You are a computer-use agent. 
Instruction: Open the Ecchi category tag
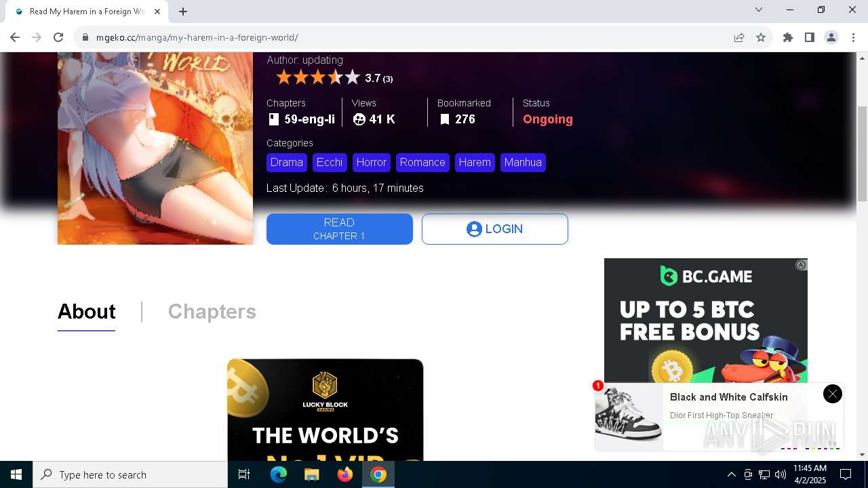pyautogui.click(x=330, y=163)
